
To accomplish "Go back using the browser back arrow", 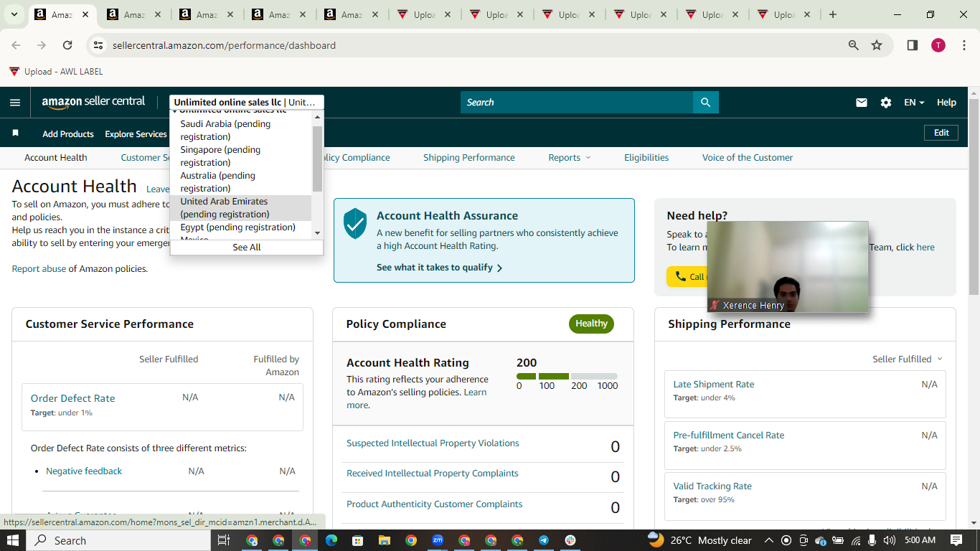I will (x=16, y=45).
